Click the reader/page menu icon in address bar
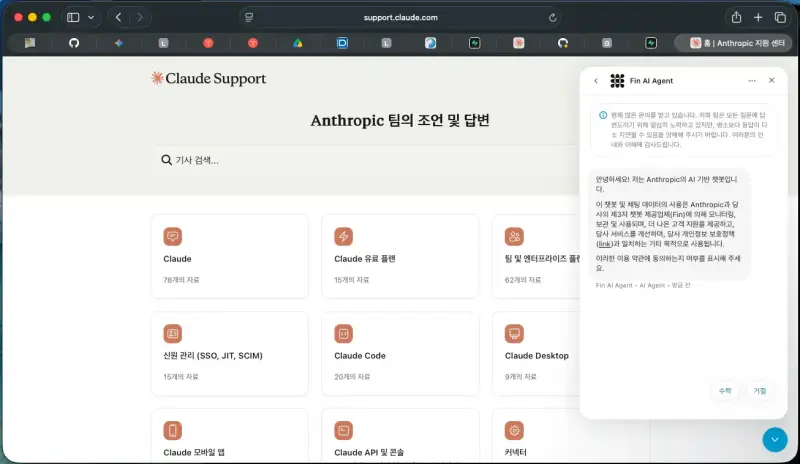 pyautogui.click(x=249, y=17)
